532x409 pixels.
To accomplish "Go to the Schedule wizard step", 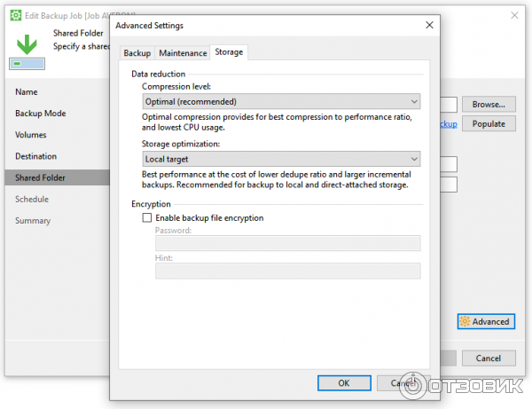I will pos(32,200).
